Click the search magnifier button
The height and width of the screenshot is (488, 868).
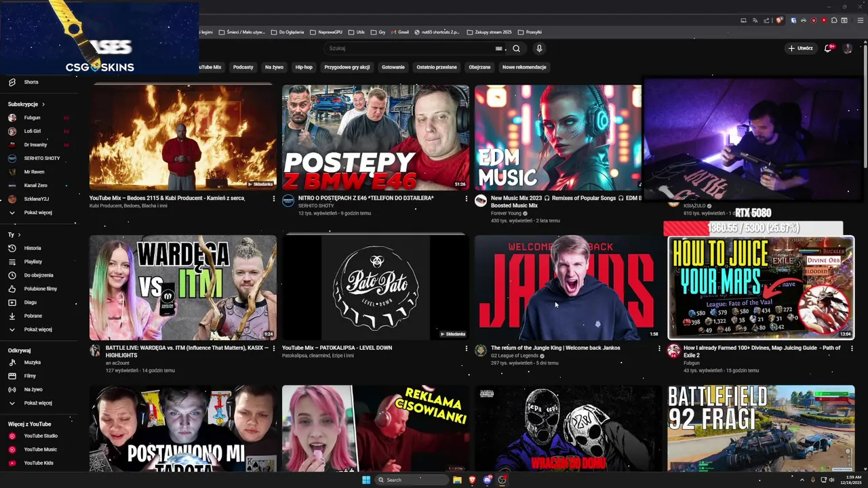516,48
